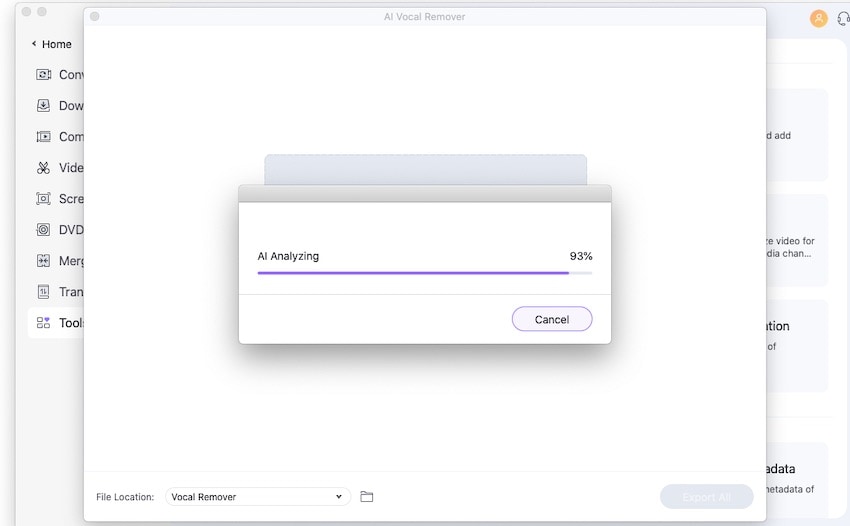Viewport: 850px width, 526px height.
Task: Click the orange user account avatar
Action: point(818,18)
